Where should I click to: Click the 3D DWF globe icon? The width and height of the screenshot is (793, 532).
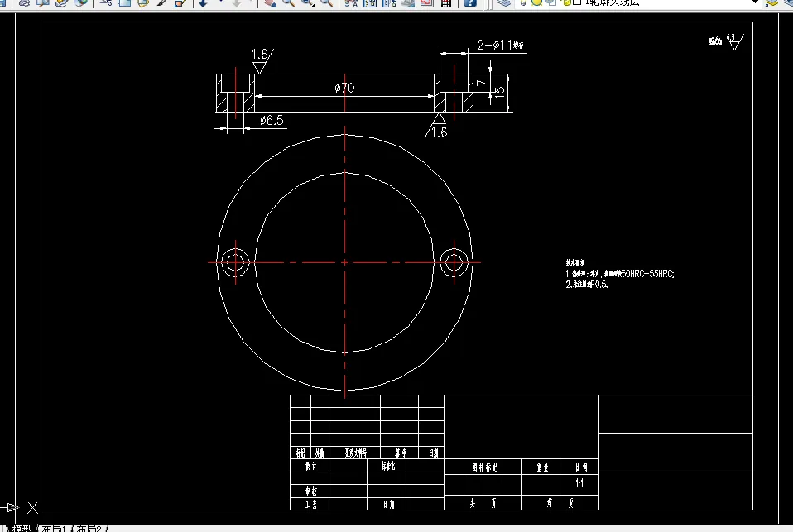click(x=80, y=2)
